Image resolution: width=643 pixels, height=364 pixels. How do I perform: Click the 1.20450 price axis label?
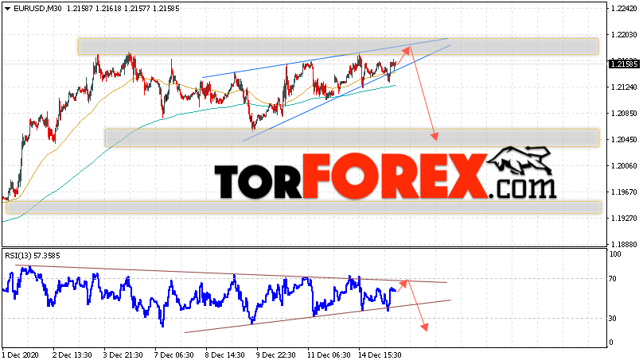624,140
